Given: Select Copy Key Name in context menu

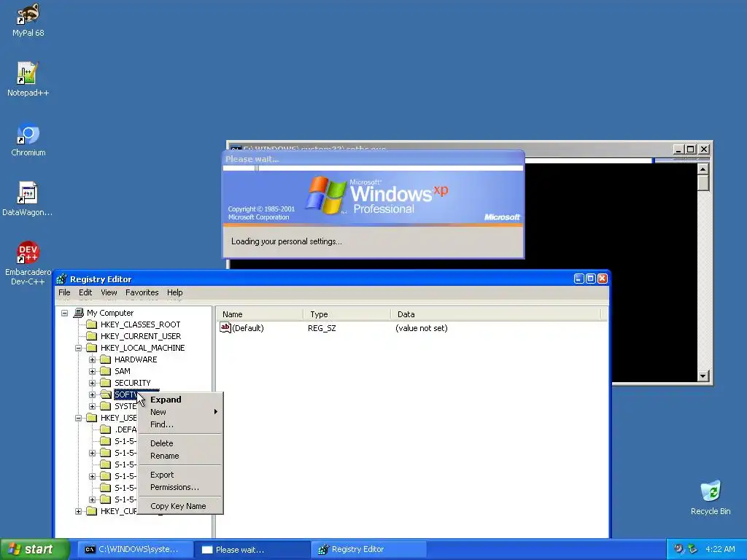Looking at the screenshot, I should (x=180, y=506).
